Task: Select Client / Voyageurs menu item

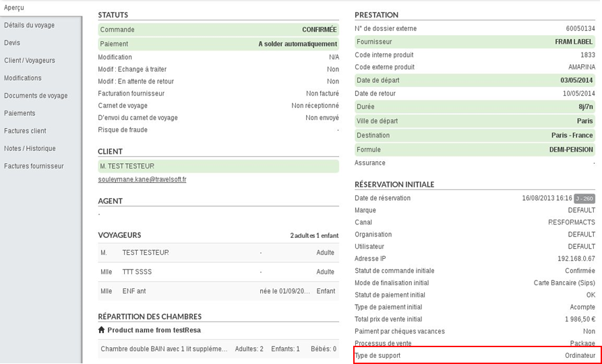Action: (x=30, y=61)
